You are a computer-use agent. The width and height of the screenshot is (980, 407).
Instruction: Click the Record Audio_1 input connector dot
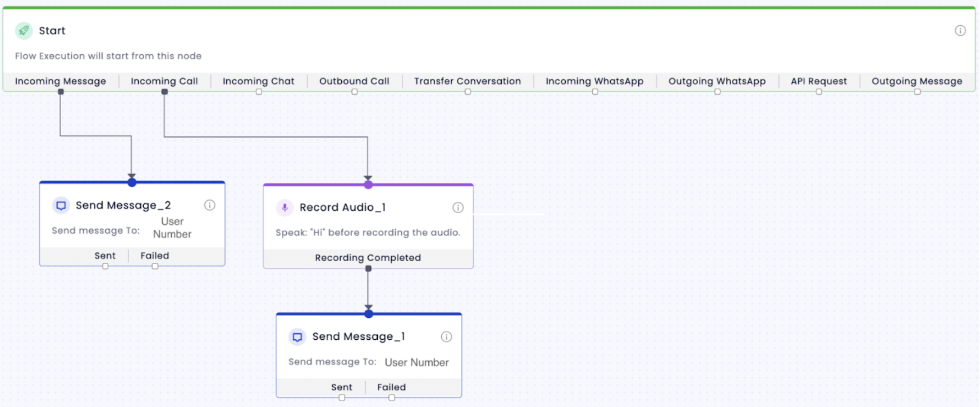coord(368,184)
